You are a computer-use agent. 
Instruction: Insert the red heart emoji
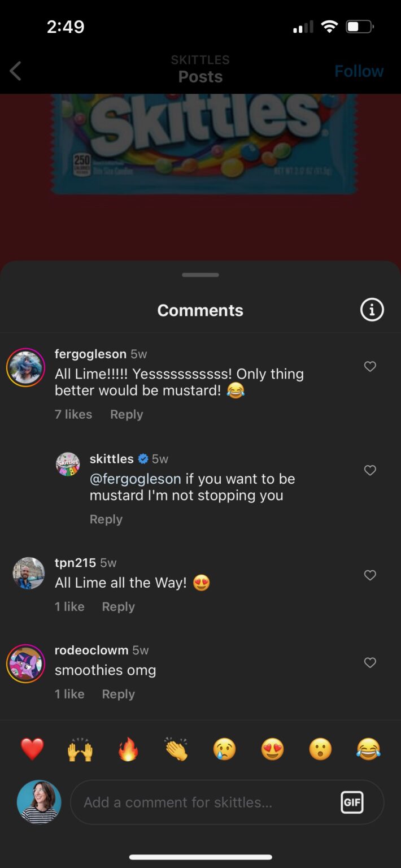(x=32, y=749)
